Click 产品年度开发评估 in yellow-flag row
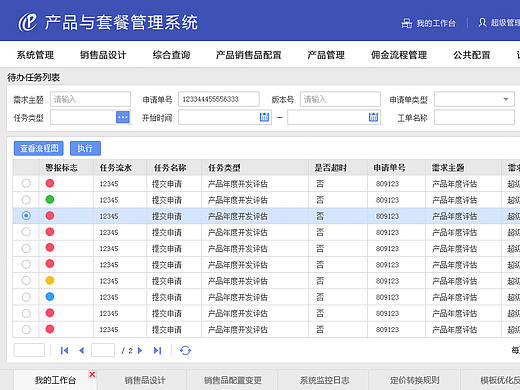 tap(238, 281)
